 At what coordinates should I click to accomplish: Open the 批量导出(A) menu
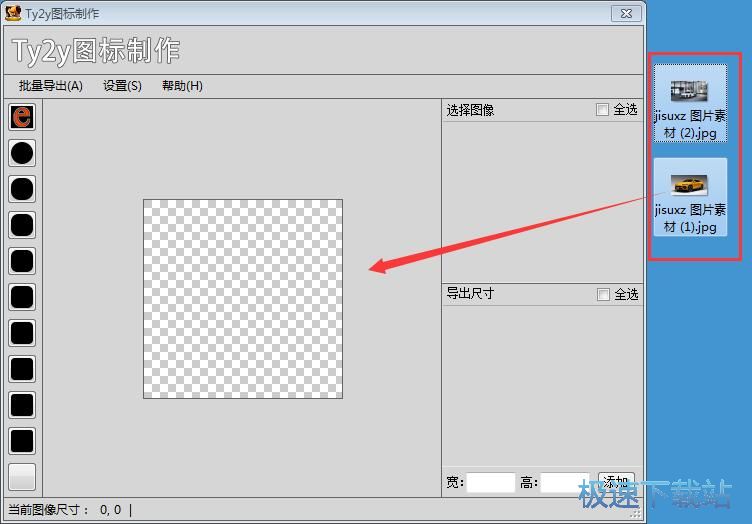point(51,86)
